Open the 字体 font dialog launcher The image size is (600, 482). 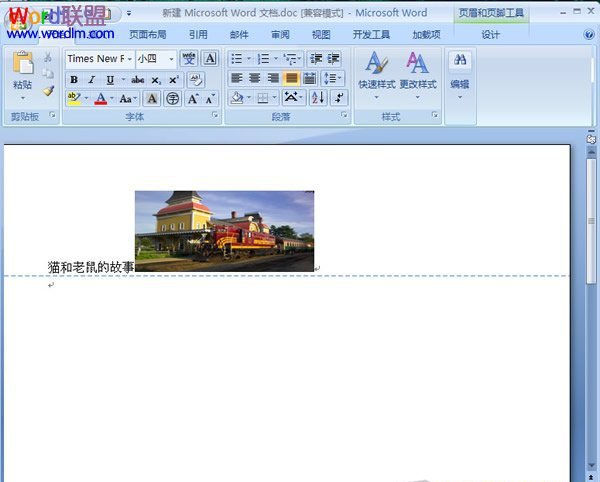215,114
